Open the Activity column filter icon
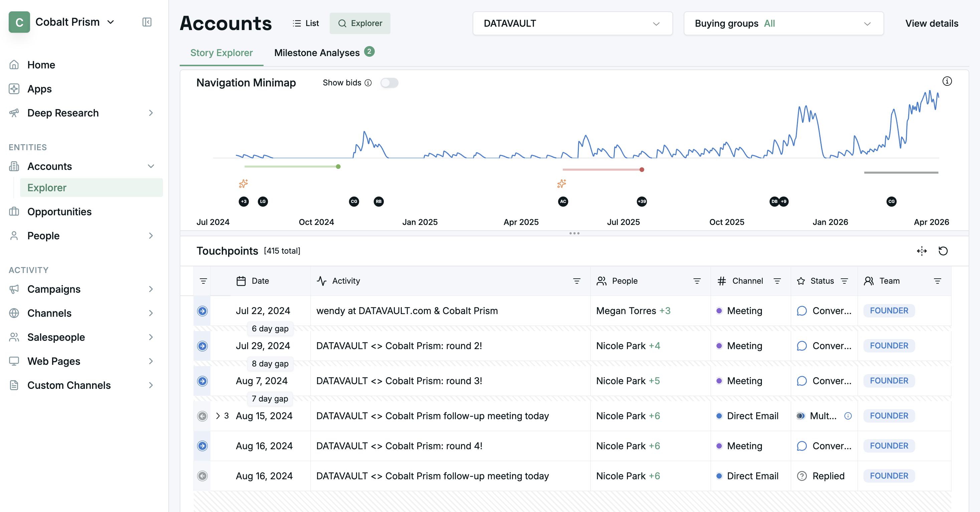 (577, 281)
